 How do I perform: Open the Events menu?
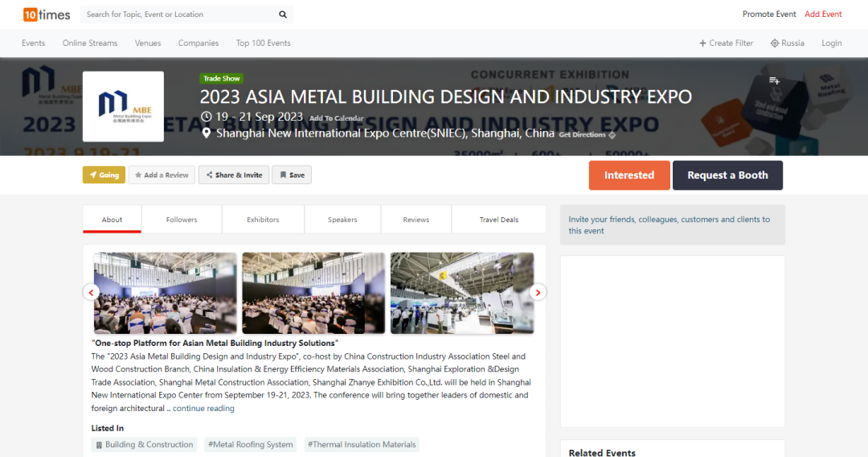click(x=33, y=43)
